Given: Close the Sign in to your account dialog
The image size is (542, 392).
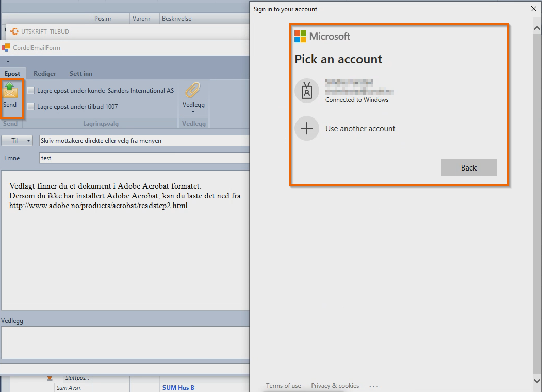Looking at the screenshot, I should pyautogui.click(x=533, y=9).
